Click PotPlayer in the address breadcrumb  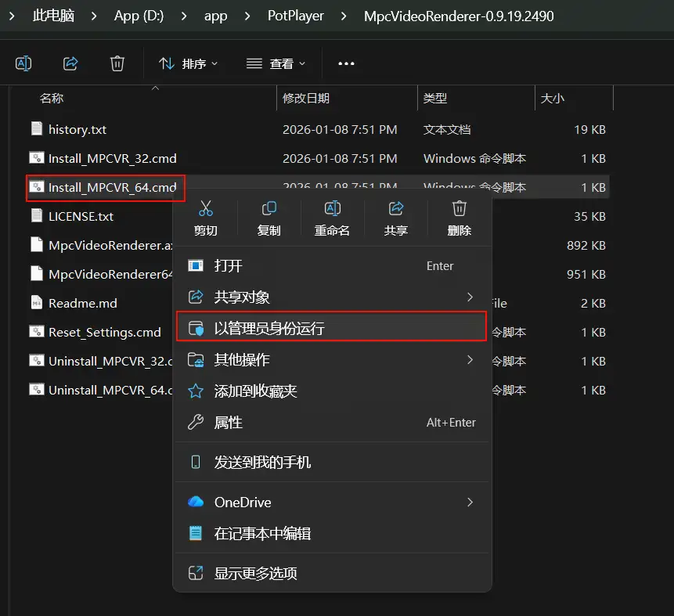[x=295, y=16]
